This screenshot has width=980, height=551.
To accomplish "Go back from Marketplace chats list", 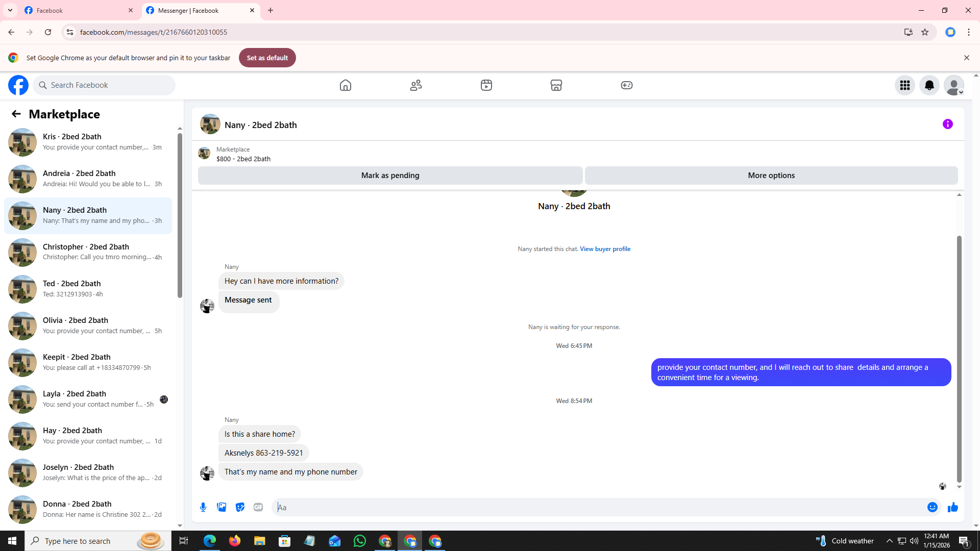I will pos(16,114).
